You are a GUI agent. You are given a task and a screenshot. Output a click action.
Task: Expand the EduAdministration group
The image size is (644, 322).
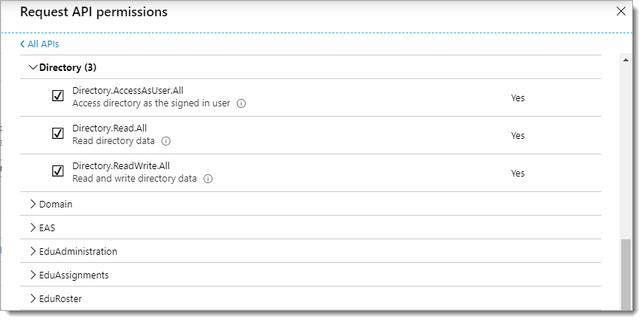click(32, 251)
